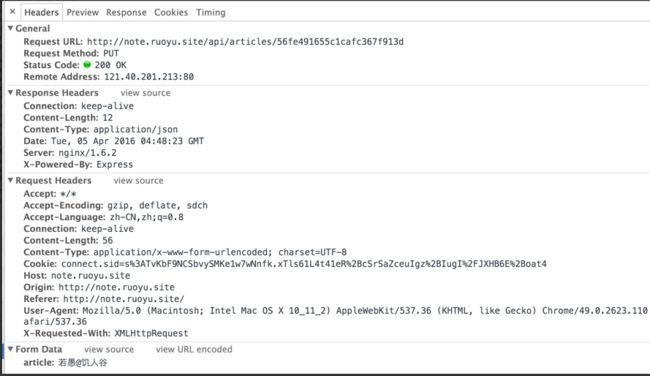Viewport: 650px width, 376px height.
Task: Switch to the Preview tab
Action: coord(82,12)
